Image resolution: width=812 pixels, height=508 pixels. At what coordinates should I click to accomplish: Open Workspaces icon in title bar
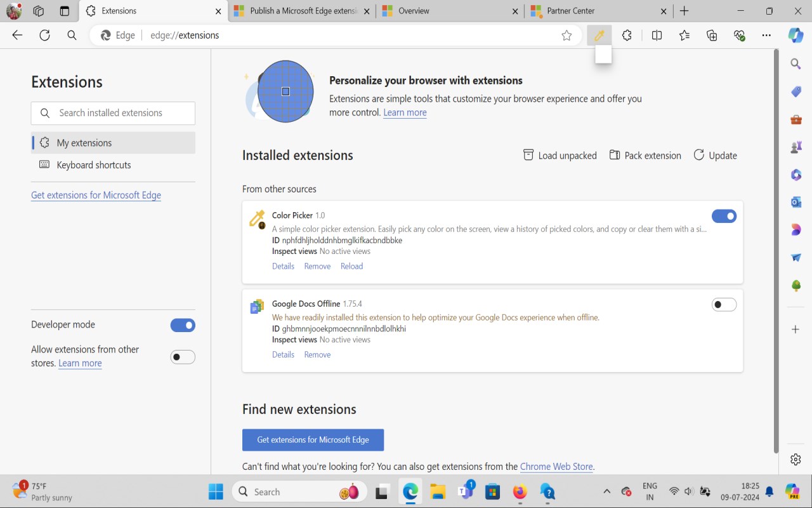pyautogui.click(x=39, y=11)
